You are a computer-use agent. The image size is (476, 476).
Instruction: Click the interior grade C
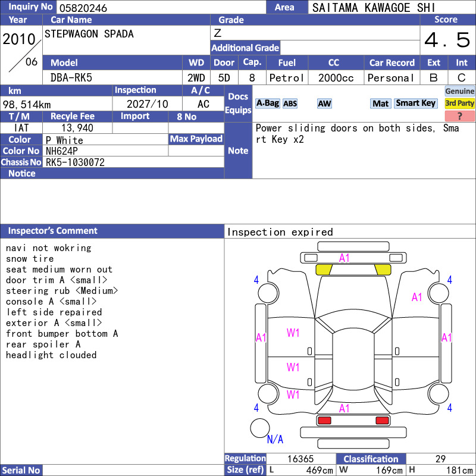pyautogui.click(x=462, y=78)
